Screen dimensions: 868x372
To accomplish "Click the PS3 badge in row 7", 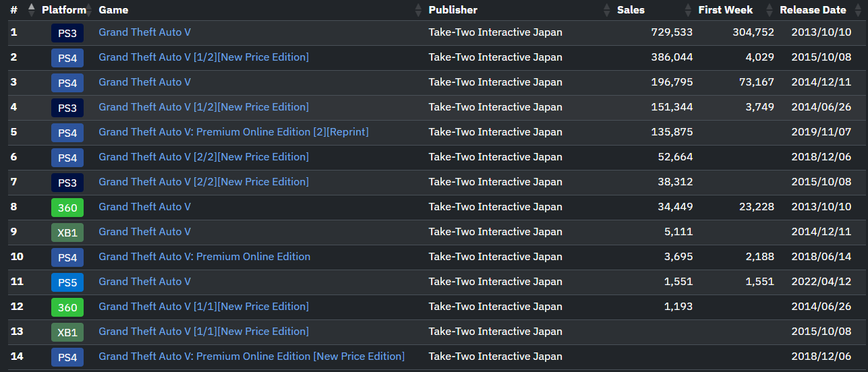I will click(67, 183).
